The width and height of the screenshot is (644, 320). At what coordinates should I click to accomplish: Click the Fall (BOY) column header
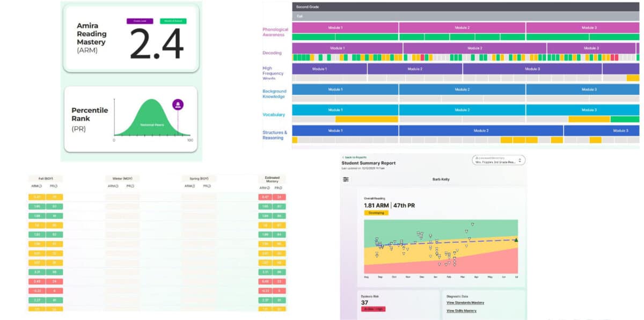pyautogui.click(x=46, y=178)
